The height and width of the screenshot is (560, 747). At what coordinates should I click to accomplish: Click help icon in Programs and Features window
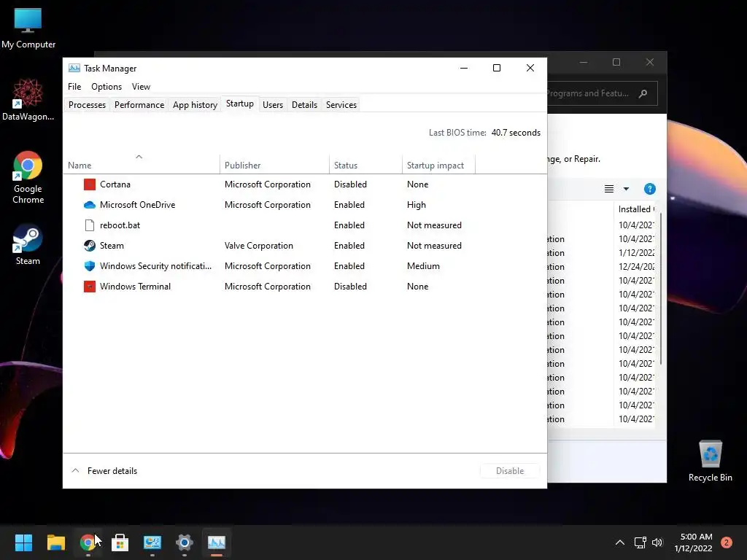coord(650,189)
